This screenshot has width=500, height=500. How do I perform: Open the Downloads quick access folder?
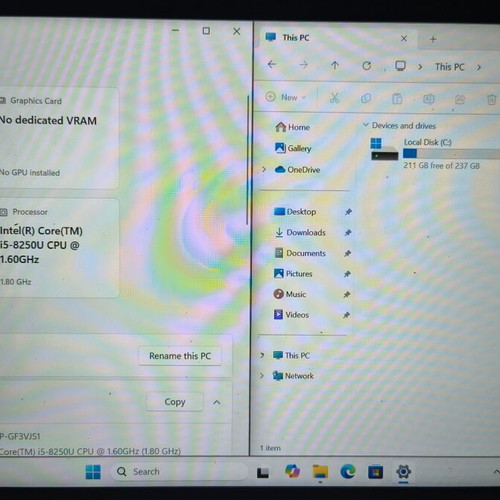pos(300,232)
